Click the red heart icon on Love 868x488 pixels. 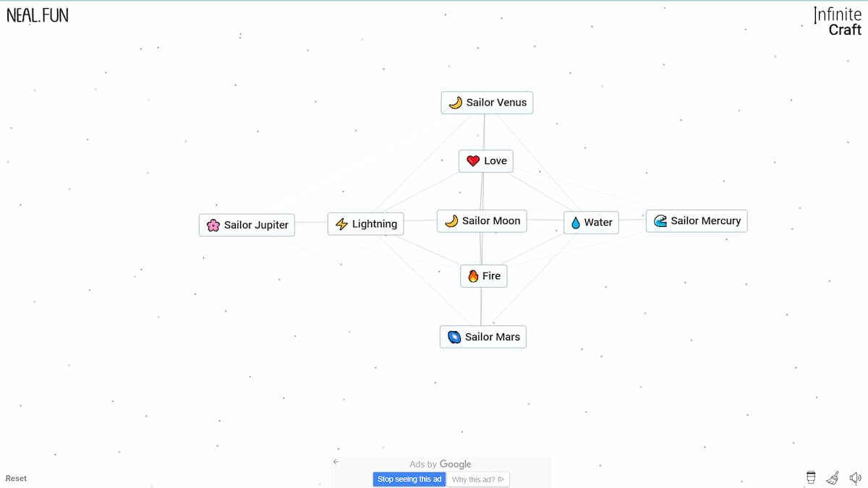473,161
